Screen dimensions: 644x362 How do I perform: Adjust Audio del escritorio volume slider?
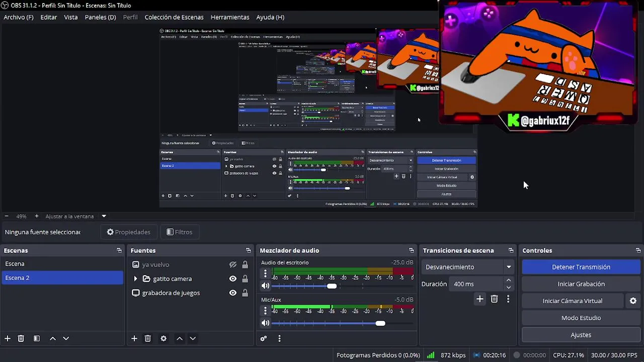point(332,286)
